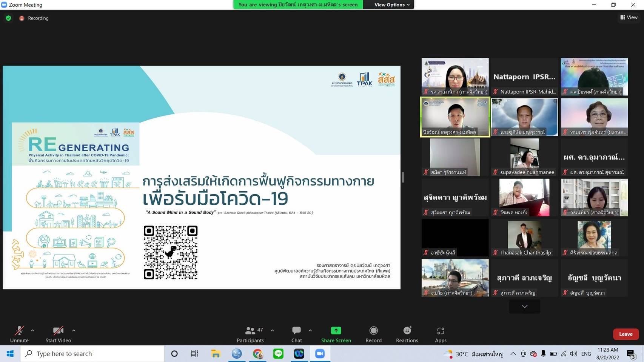Open the Zoom Apps panel
The width and height of the screenshot is (644, 362).
pyautogui.click(x=440, y=334)
